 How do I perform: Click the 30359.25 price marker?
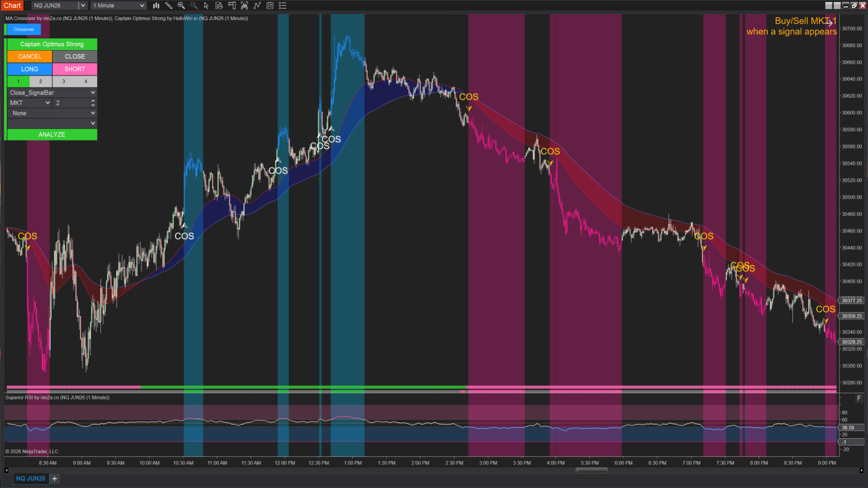pyautogui.click(x=852, y=316)
